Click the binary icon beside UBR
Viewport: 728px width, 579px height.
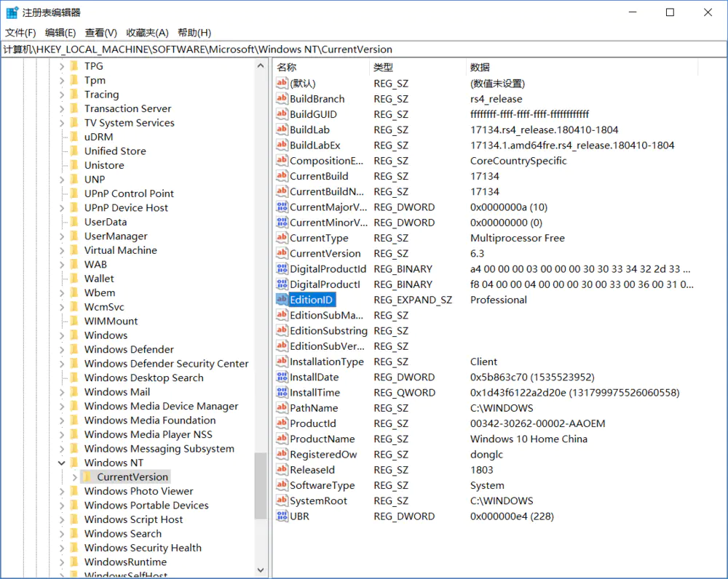(282, 516)
